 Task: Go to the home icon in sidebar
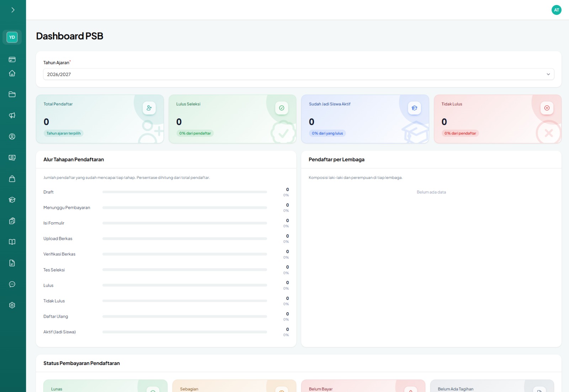[12, 73]
